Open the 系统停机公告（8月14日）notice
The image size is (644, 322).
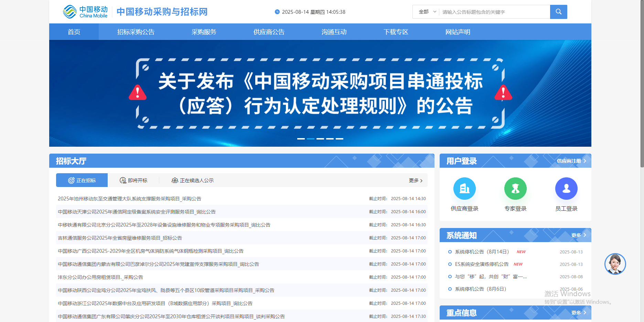(482, 252)
